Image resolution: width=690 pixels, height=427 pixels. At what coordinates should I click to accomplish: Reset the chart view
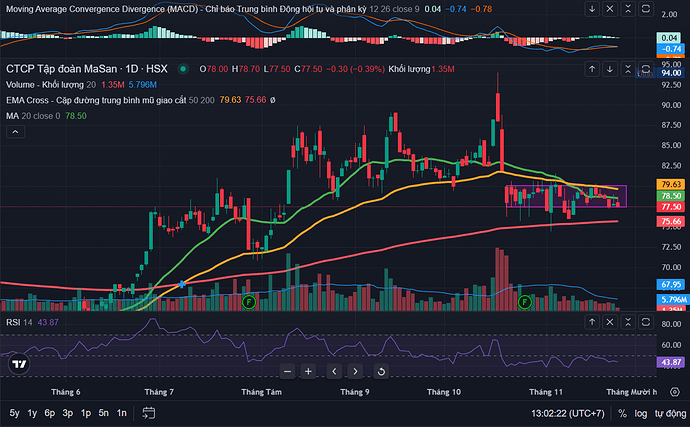pyautogui.click(x=382, y=371)
